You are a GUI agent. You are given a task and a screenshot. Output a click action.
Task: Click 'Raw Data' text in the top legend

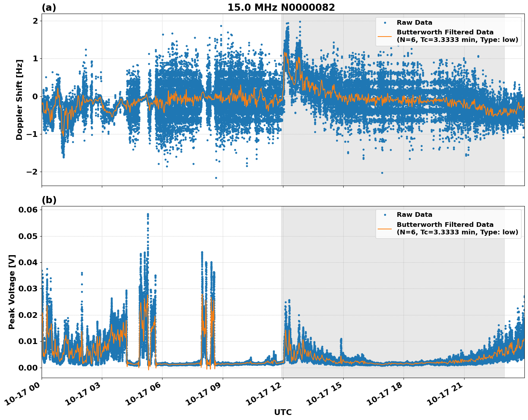click(x=414, y=23)
